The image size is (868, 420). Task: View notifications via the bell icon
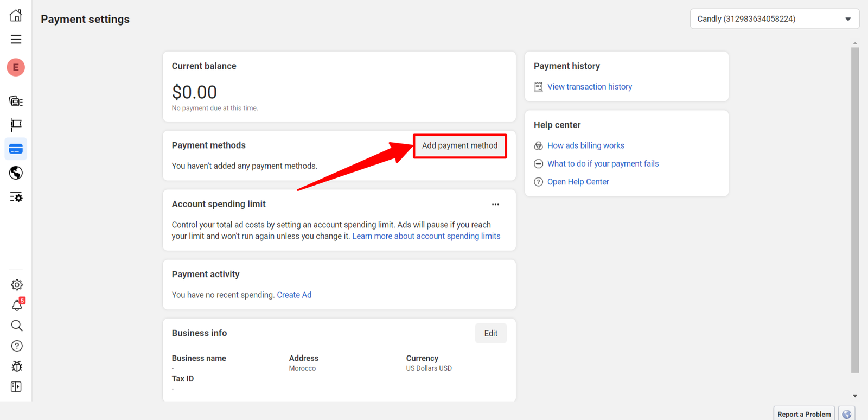coord(17,306)
